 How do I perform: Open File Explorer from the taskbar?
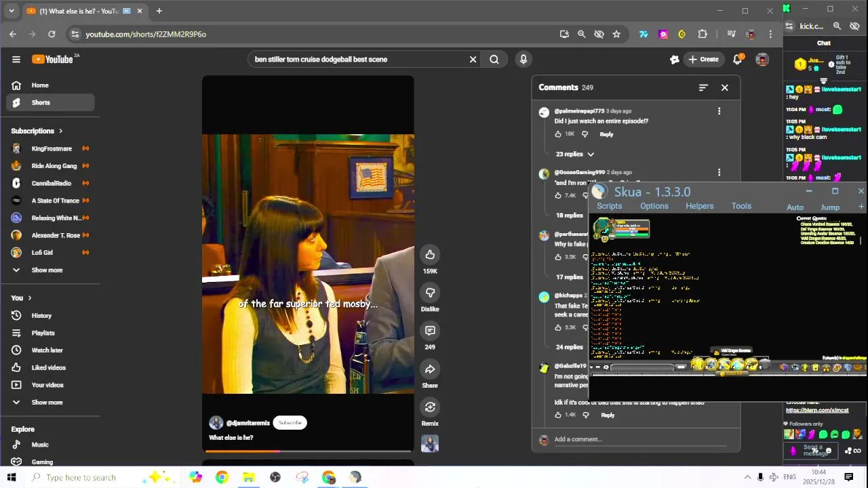tap(248, 477)
